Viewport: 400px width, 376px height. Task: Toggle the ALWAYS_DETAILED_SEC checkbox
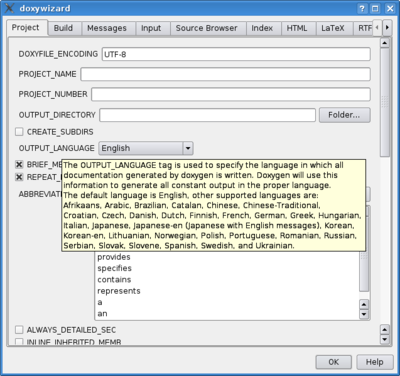[19, 330]
